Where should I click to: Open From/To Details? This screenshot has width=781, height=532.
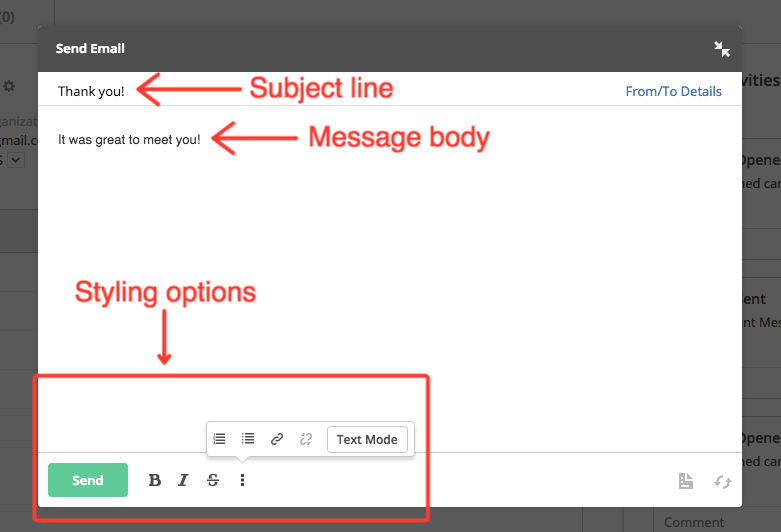[x=673, y=91]
